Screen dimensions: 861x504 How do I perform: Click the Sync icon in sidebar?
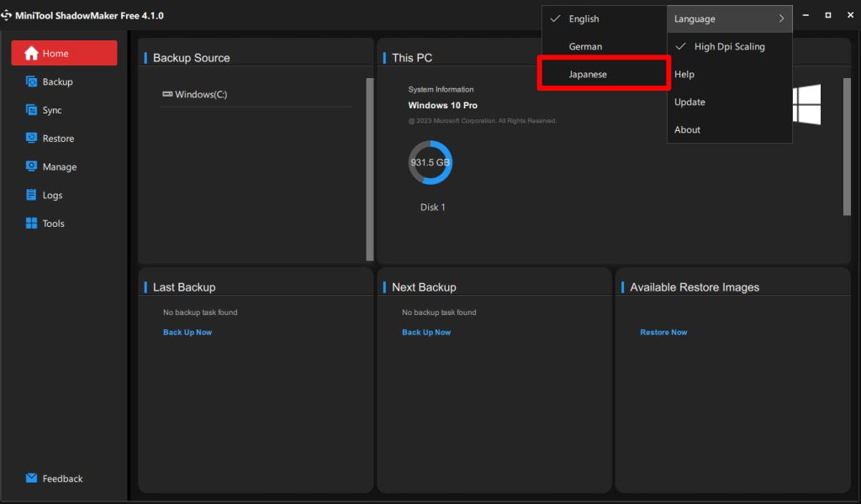point(31,110)
